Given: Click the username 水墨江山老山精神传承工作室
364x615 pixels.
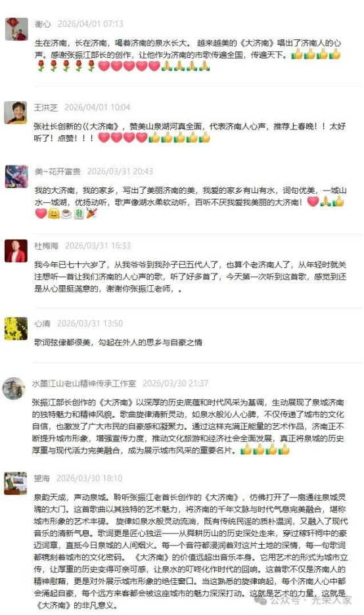Looking at the screenshot, I should point(84,384).
